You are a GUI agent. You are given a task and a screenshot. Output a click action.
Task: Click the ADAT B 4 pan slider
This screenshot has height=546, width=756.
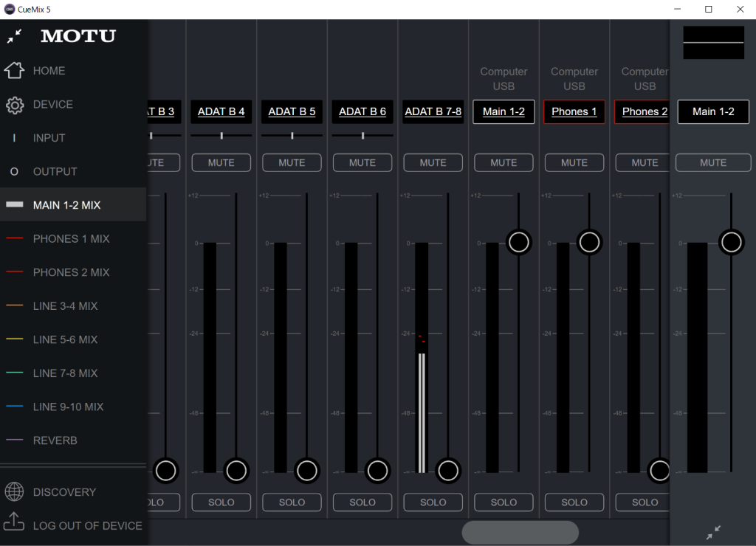click(221, 136)
